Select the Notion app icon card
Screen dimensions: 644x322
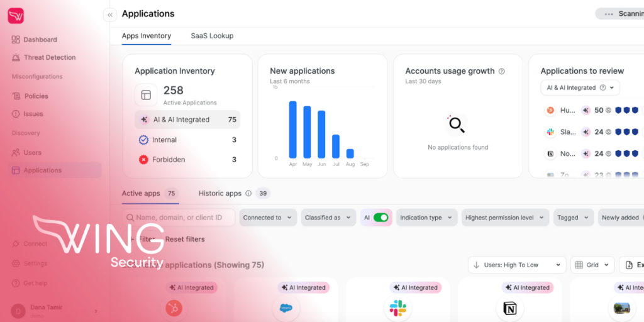(509, 308)
